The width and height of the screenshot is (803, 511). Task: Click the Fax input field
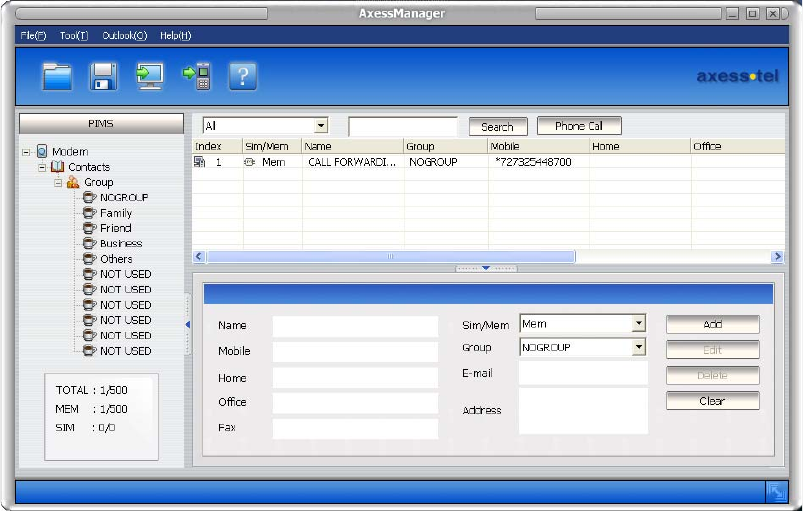355,429
